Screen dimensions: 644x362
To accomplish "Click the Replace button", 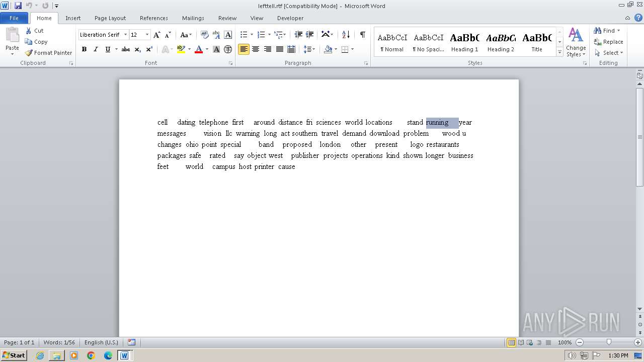I will (x=609, y=42).
